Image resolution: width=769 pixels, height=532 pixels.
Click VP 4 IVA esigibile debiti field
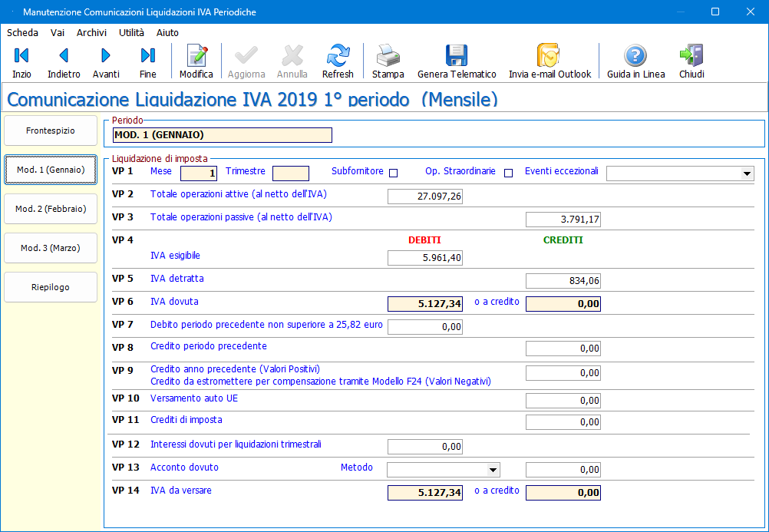click(x=425, y=258)
